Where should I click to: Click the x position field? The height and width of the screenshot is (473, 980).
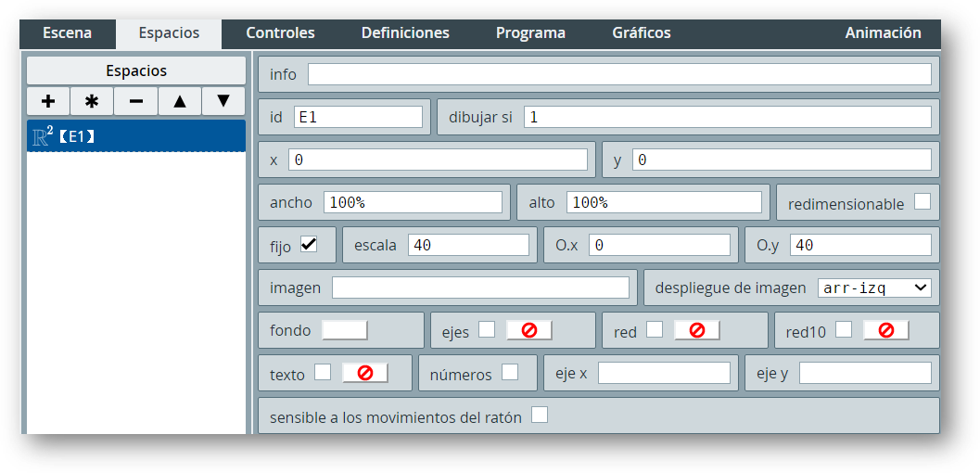tap(439, 160)
